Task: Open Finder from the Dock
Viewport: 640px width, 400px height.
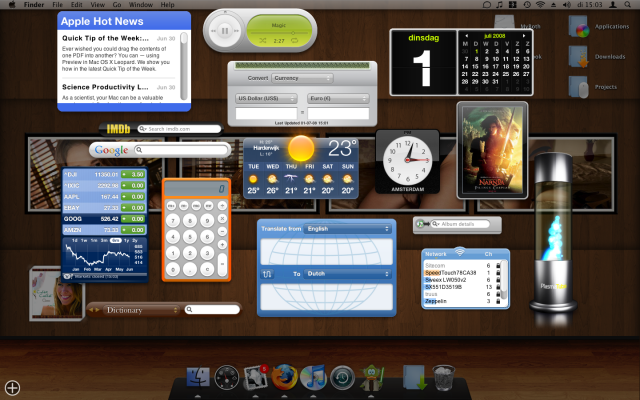Action: tap(198, 377)
